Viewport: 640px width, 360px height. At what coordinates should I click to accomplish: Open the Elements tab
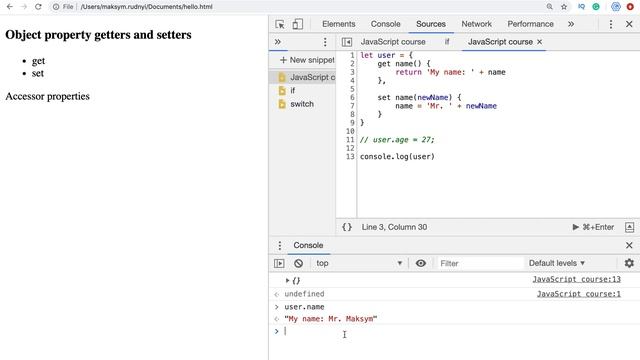point(339,24)
